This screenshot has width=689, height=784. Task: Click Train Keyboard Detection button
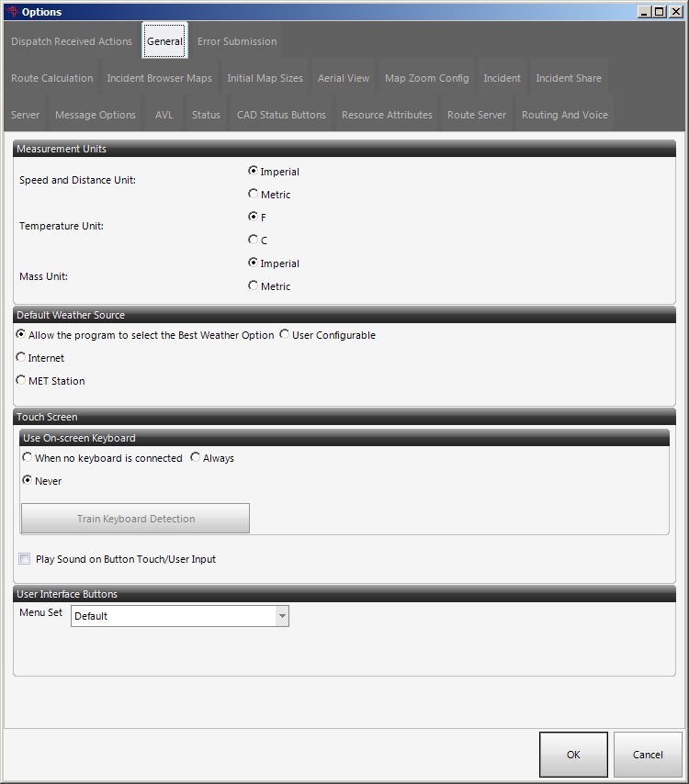pos(136,519)
